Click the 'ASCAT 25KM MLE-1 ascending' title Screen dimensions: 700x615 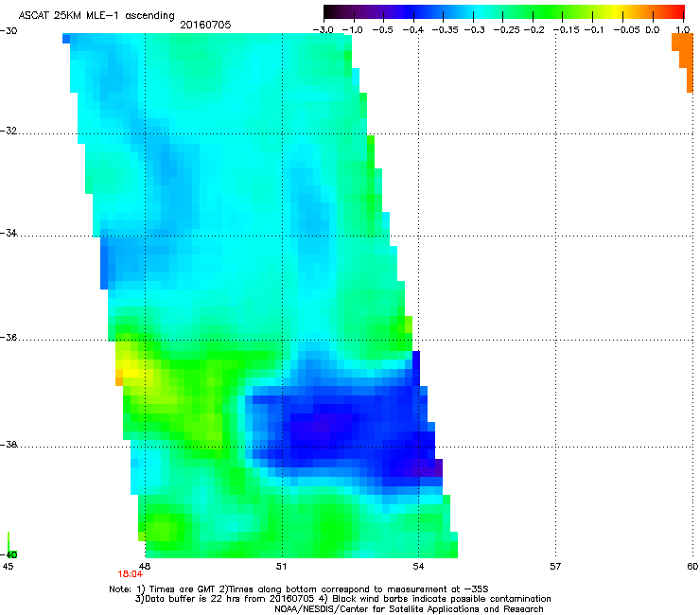[96, 16]
